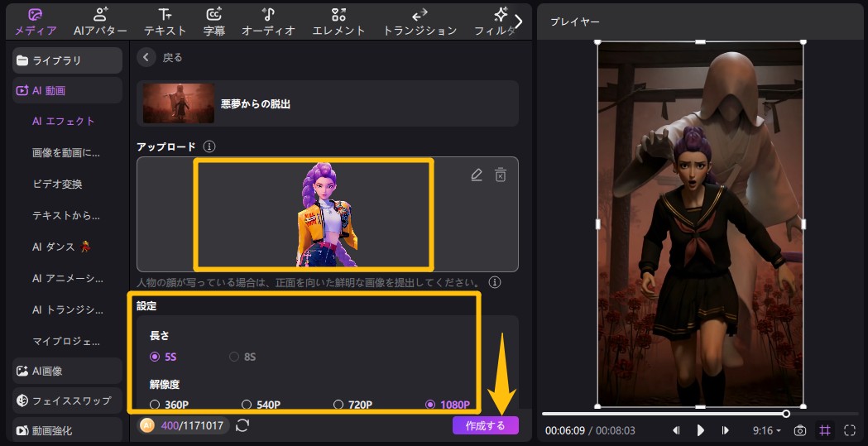
Task: Open フェイススワップ in the sidebar
Action: point(63,400)
